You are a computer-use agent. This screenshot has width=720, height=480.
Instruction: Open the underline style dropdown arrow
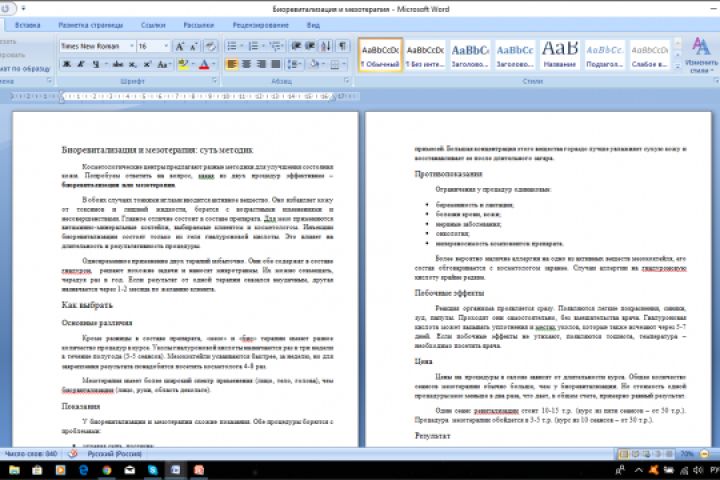(x=106, y=64)
